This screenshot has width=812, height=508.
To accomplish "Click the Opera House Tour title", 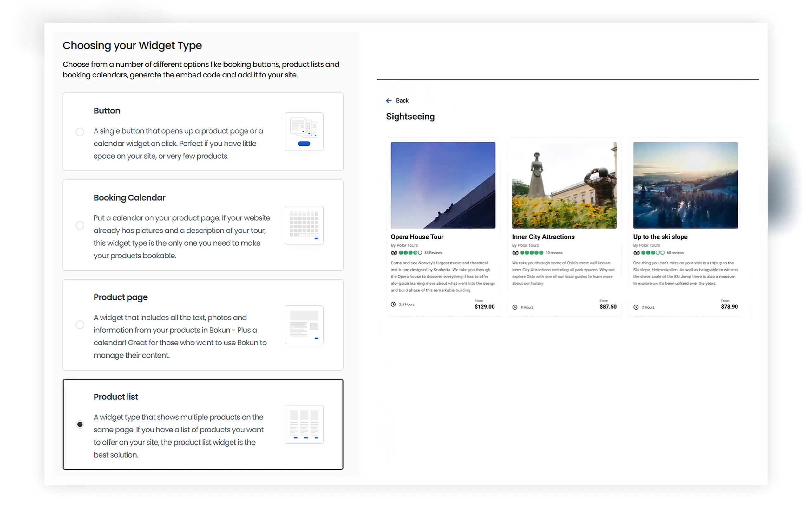I will point(417,237).
